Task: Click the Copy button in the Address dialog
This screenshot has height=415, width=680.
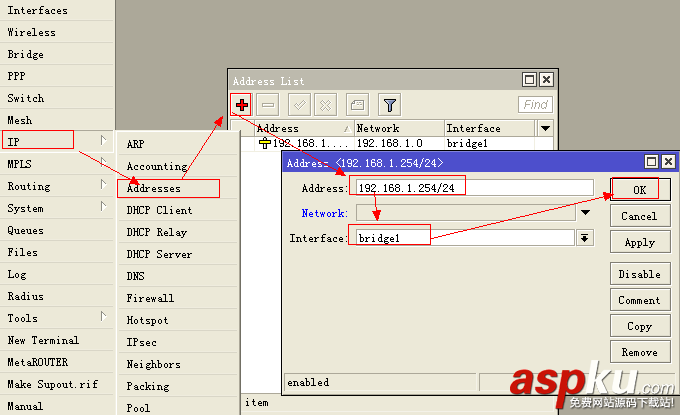Action: point(640,326)
